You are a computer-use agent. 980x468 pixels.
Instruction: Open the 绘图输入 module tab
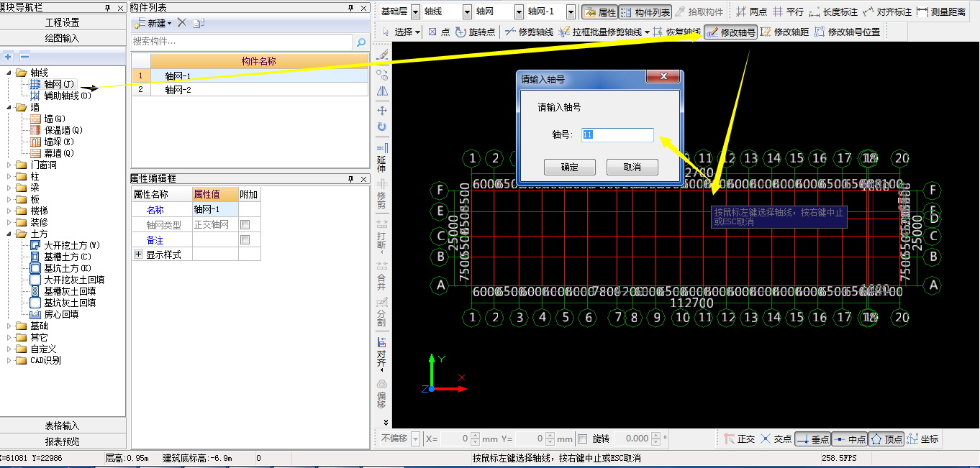(x=63, y=38)
